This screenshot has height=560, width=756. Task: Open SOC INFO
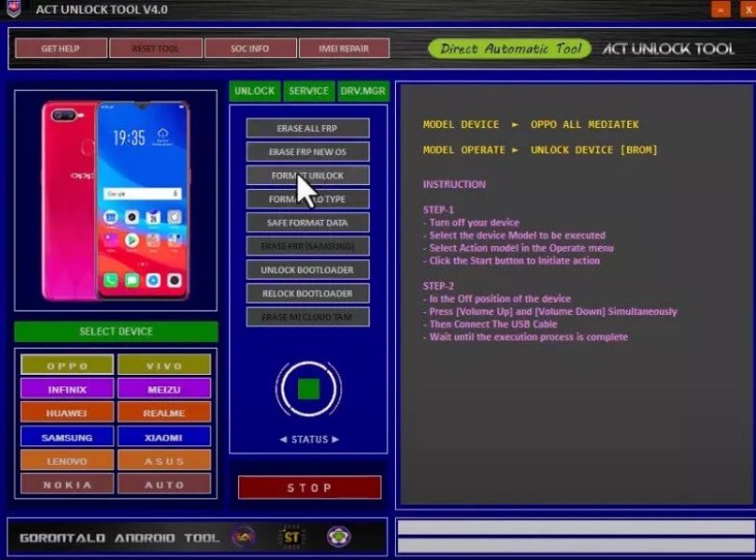[x=250, y=48]
